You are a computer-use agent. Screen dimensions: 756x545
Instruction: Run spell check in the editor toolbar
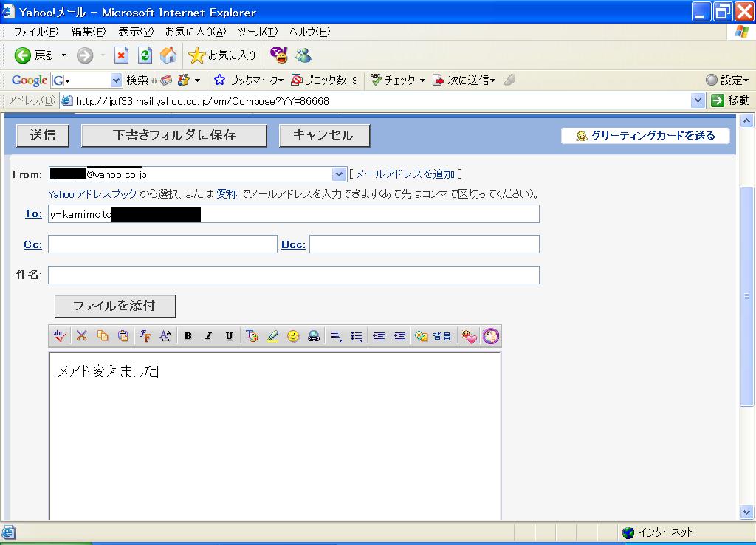click(x=60, y=336)
